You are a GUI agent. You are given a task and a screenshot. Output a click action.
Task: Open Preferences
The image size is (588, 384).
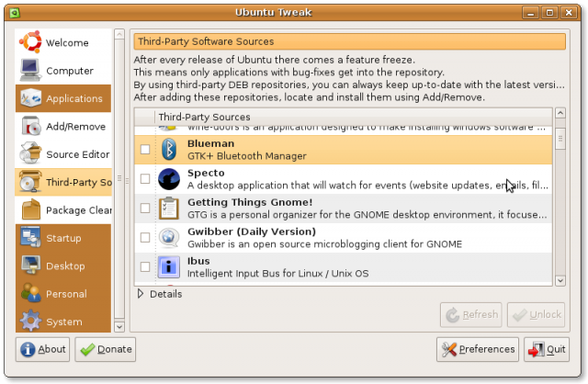tap(478, 349)
